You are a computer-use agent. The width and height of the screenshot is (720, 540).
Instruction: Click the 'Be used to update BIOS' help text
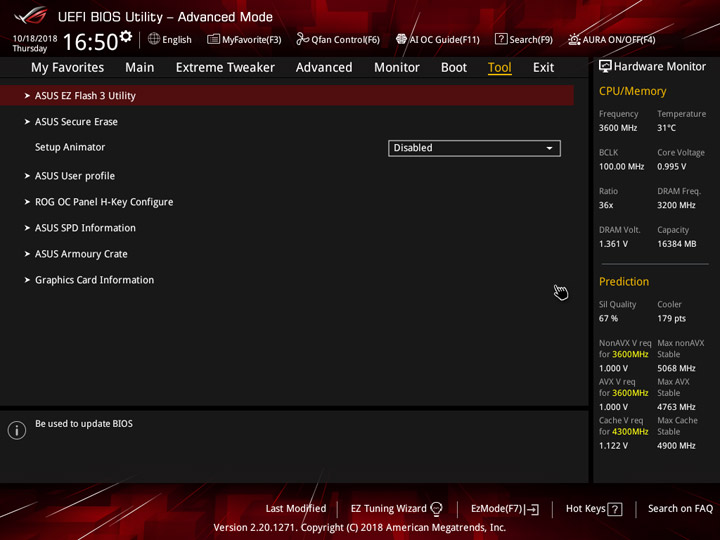(84, 424)
